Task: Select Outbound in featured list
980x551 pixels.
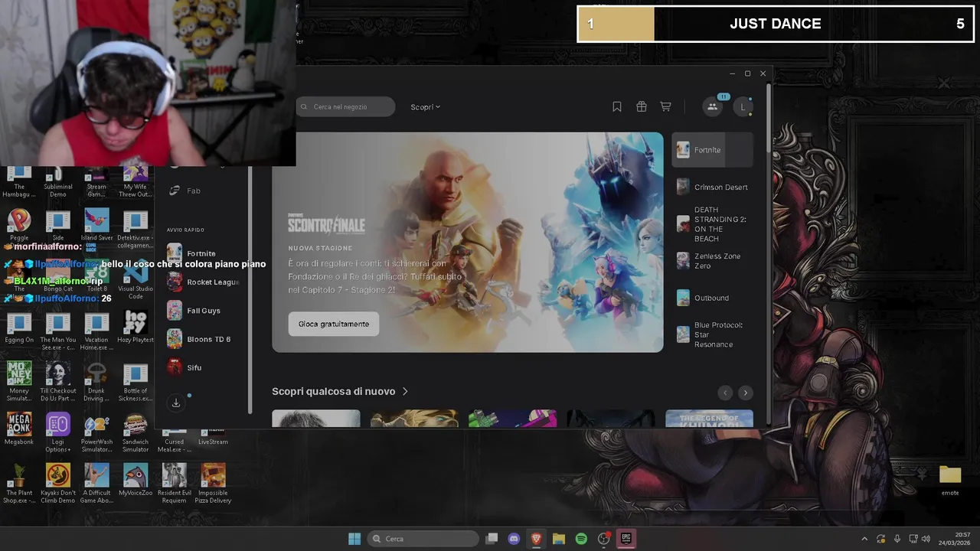Action: click(x=712, y=298)
